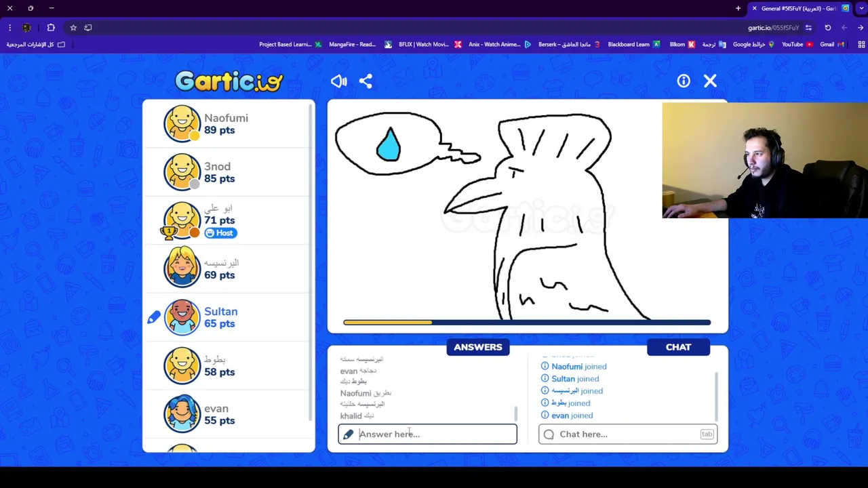Select the Gartic General browser tab
868x488 pixels.
[800, 8]
